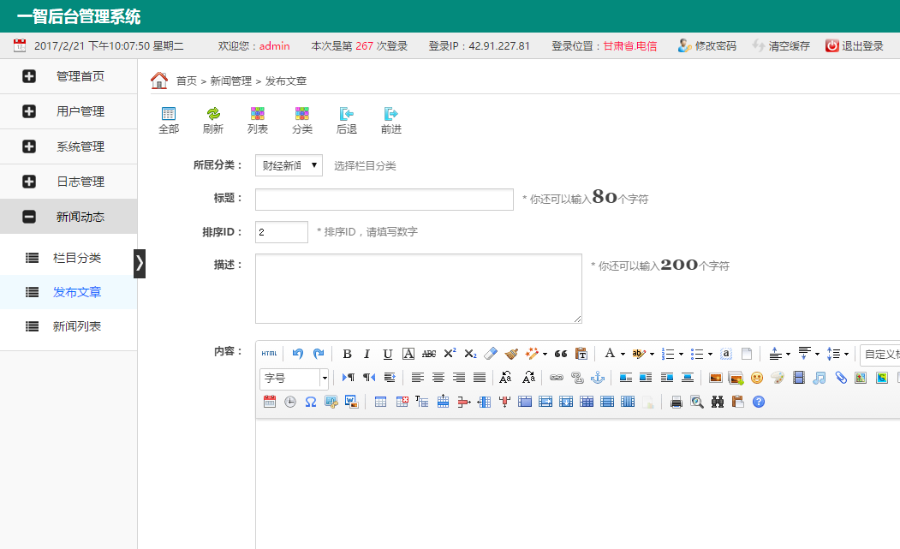Open the 所属分类 category dropdown
The height and width of the screenshot is (549, 900).
(289, 165)
